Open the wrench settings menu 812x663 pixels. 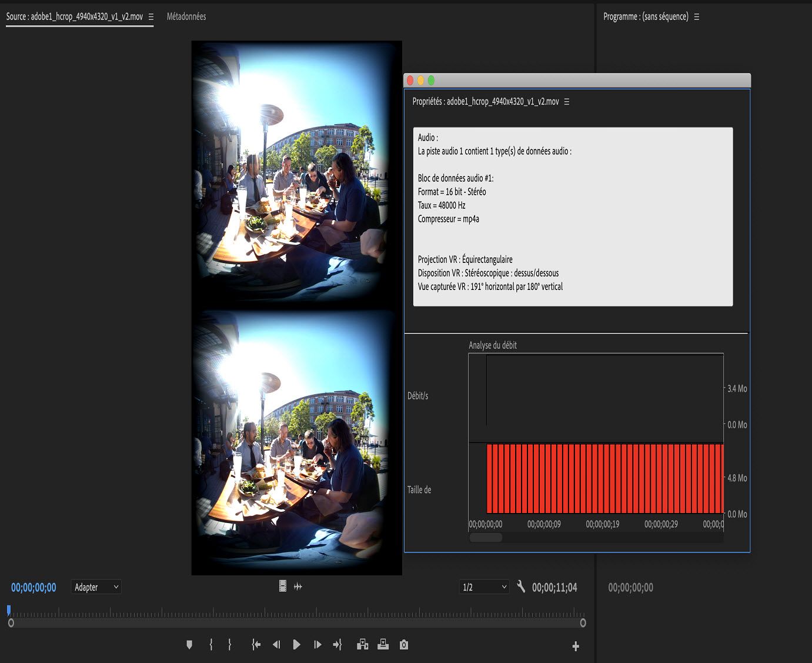point(521,587)
